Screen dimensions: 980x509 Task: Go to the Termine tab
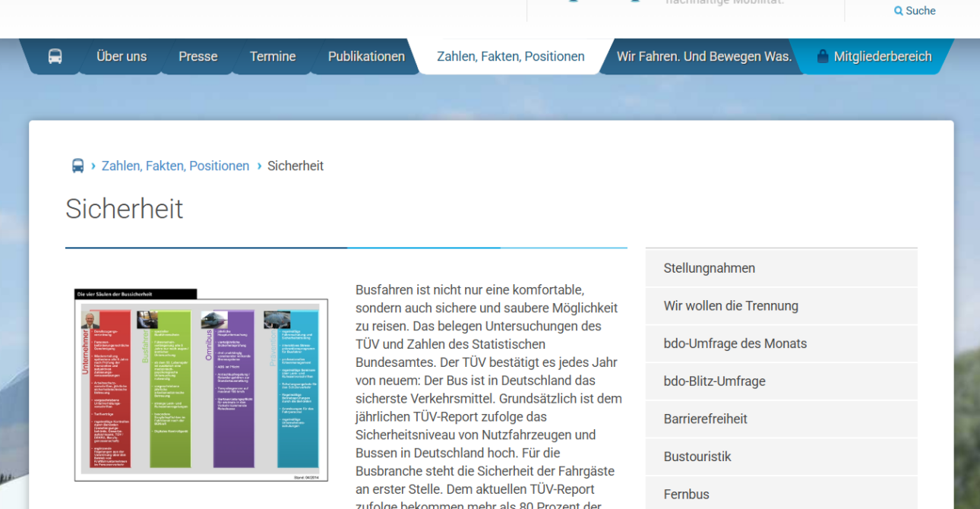[x=273, y=56]
